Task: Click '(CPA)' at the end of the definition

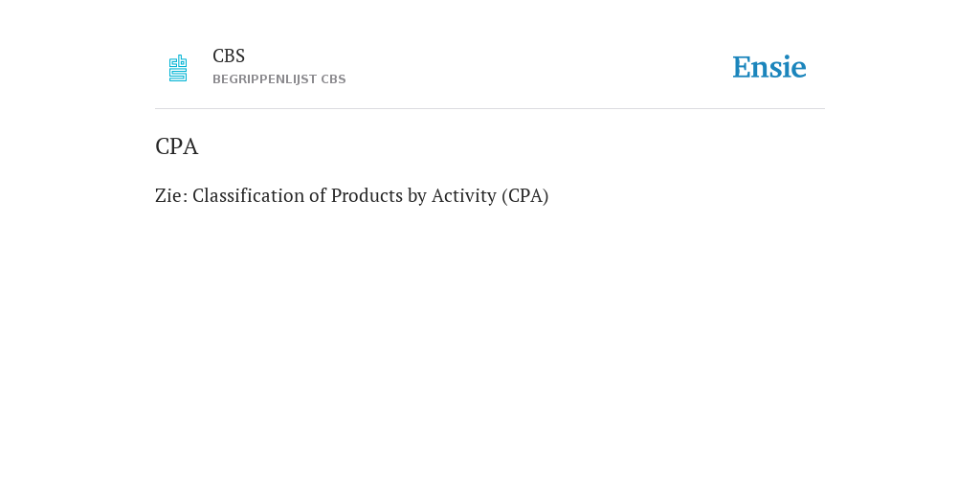Action: click(x=525, y=196)
